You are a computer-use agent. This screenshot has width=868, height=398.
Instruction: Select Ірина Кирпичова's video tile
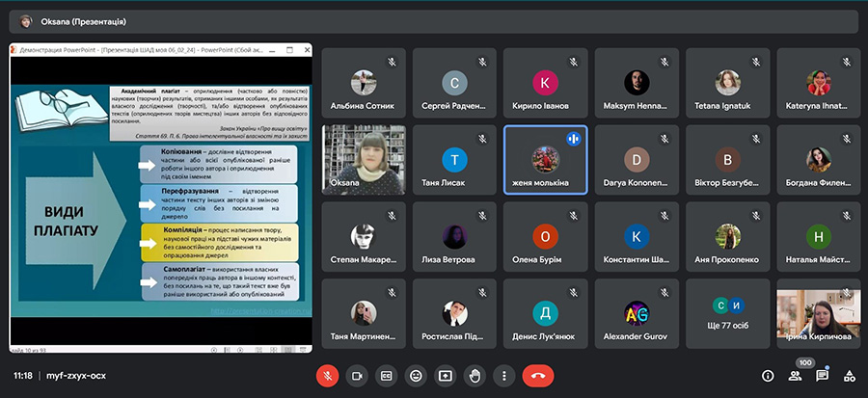pyautogui.click(x=819, y=313)
